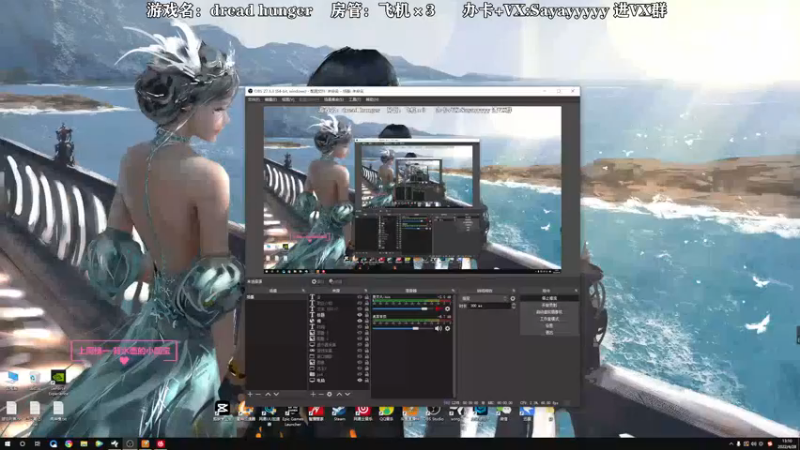Image resolution: width=800 pixels, height=450 pixels.
Task: Move the scene down with the Scenes arrow
Action: [276, 394]
